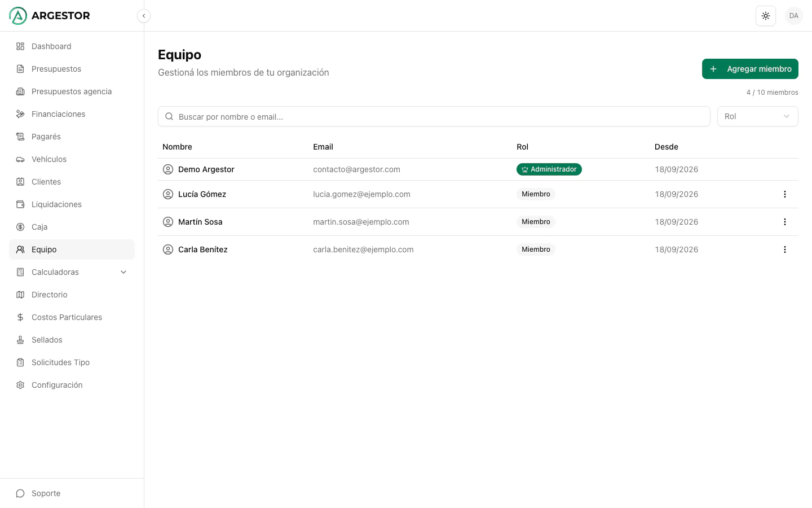Open Costos Particulares menu item
This screenshot has width=812, height=508.
click(x=72, y=317)
